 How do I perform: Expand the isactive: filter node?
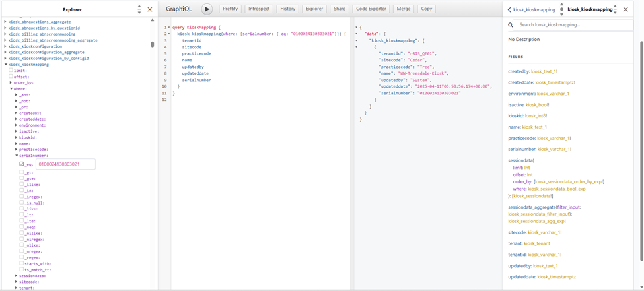[x=17, y=131]
